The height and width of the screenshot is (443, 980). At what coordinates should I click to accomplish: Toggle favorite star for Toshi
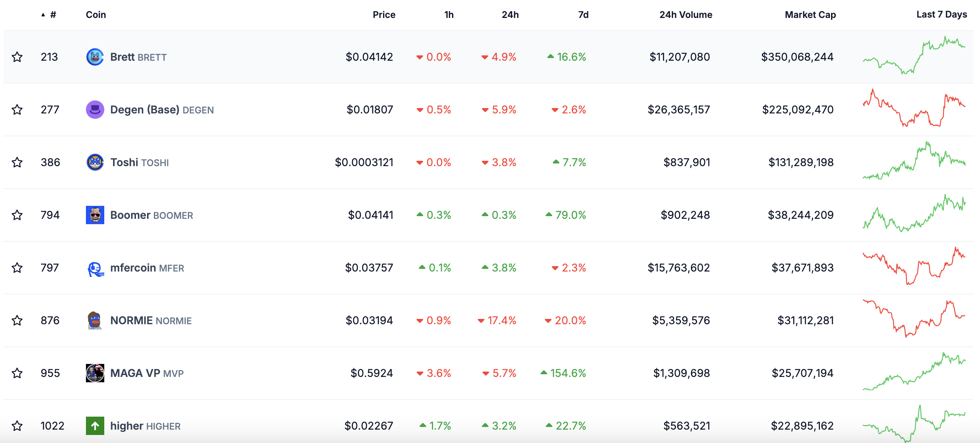pyautogui.click(x=17, y=162)
